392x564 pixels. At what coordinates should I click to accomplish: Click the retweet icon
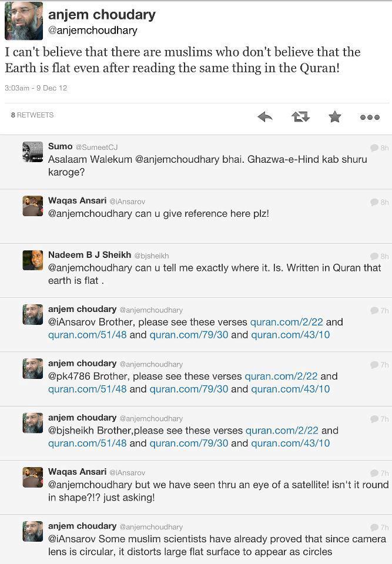click(x=300, y=117)
